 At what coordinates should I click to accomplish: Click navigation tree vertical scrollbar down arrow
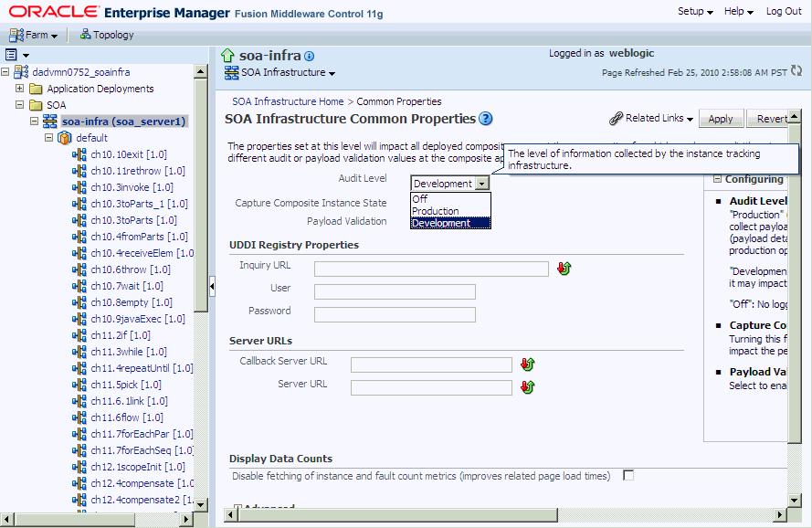pos(200,504)
